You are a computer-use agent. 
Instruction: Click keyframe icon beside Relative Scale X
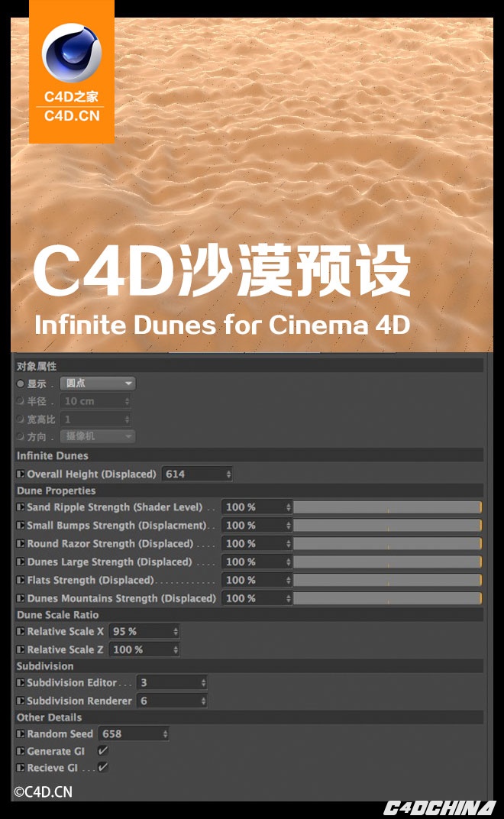21,631
